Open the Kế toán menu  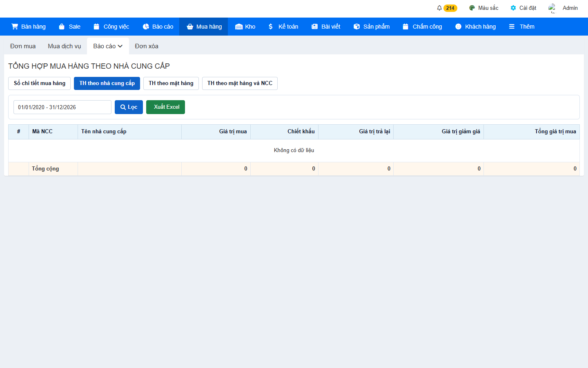coord(283,27)
